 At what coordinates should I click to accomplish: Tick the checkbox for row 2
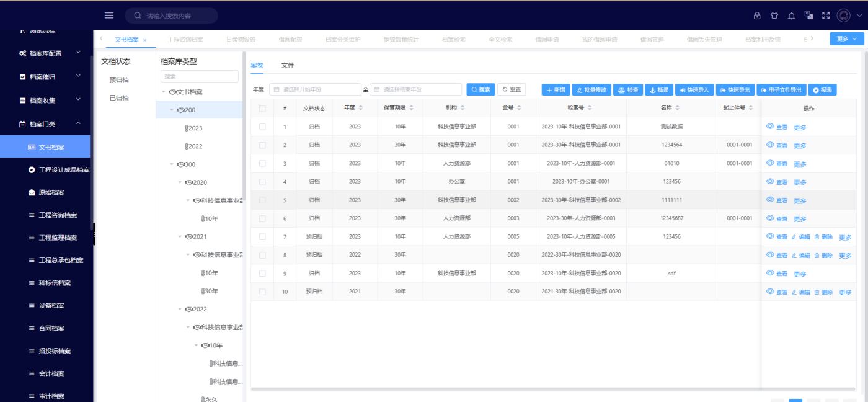(262, 145)
